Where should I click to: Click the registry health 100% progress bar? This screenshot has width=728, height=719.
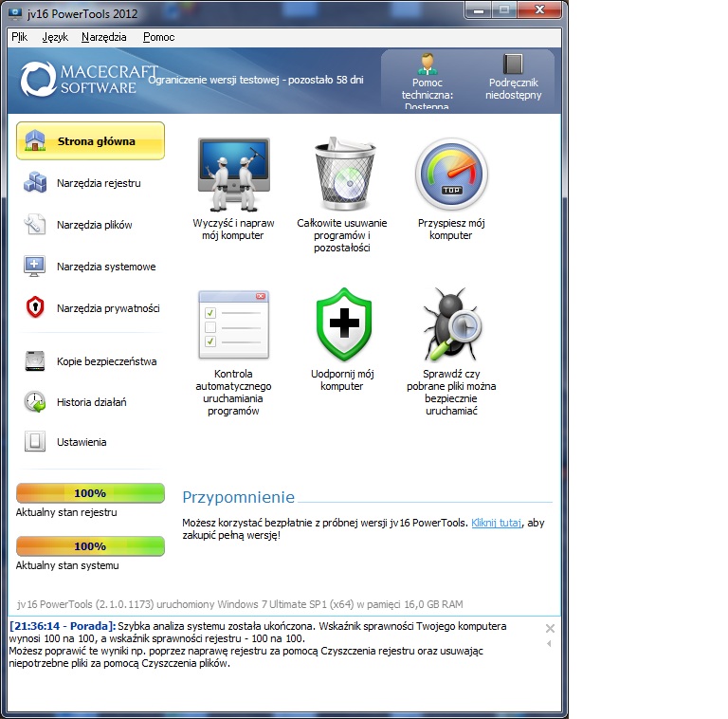coord(91,493)
